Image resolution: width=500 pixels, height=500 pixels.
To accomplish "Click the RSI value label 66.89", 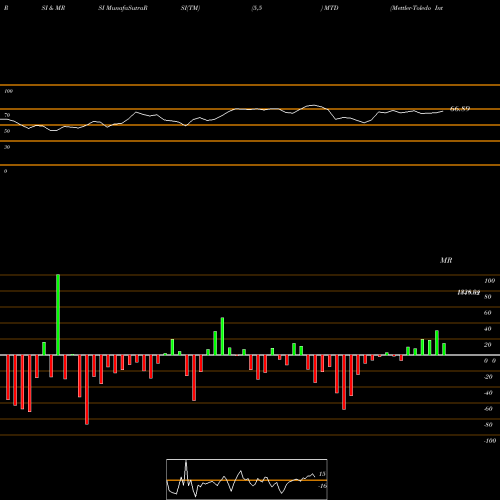I will point(460,109).
